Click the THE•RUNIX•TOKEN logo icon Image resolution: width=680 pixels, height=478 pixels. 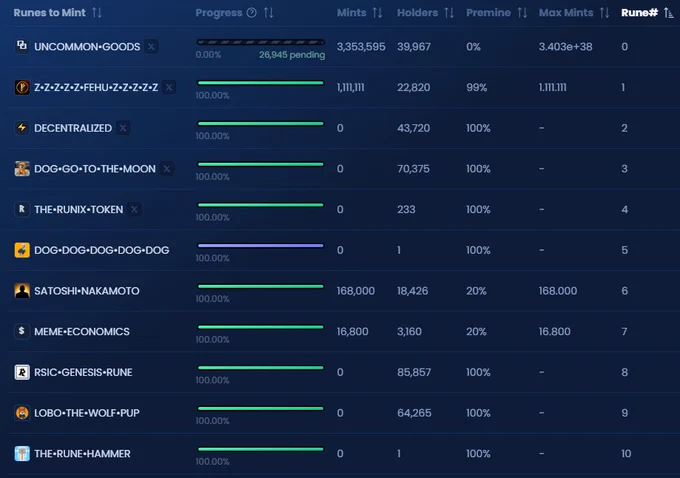click(x=22, y=210)
